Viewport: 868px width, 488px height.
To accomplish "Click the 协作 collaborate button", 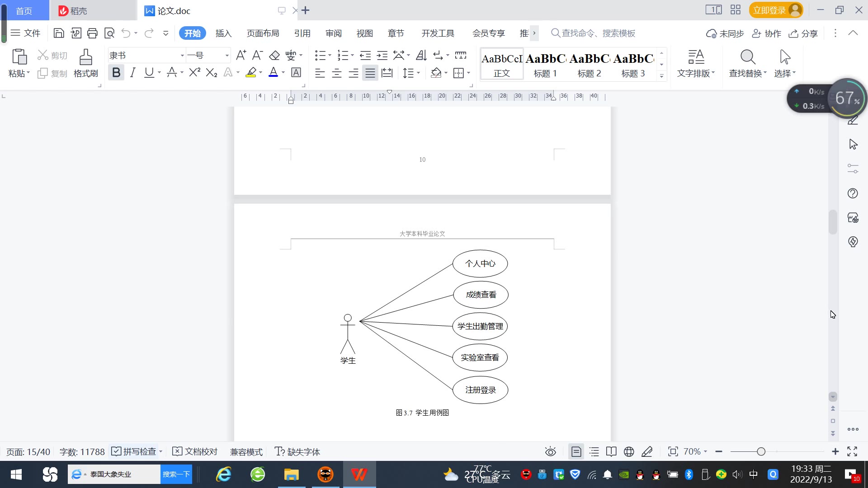I will 766,33.
